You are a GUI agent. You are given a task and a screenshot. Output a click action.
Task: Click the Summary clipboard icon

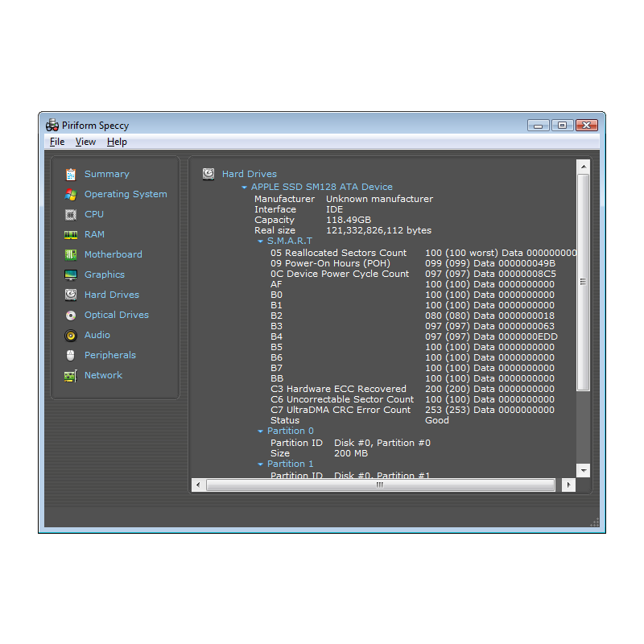[x=71, y=174]
